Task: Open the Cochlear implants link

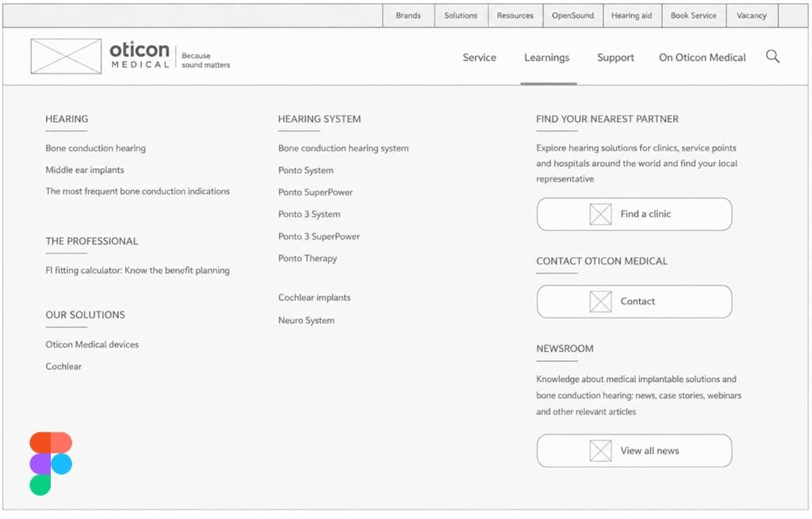Action: (314, 297)
